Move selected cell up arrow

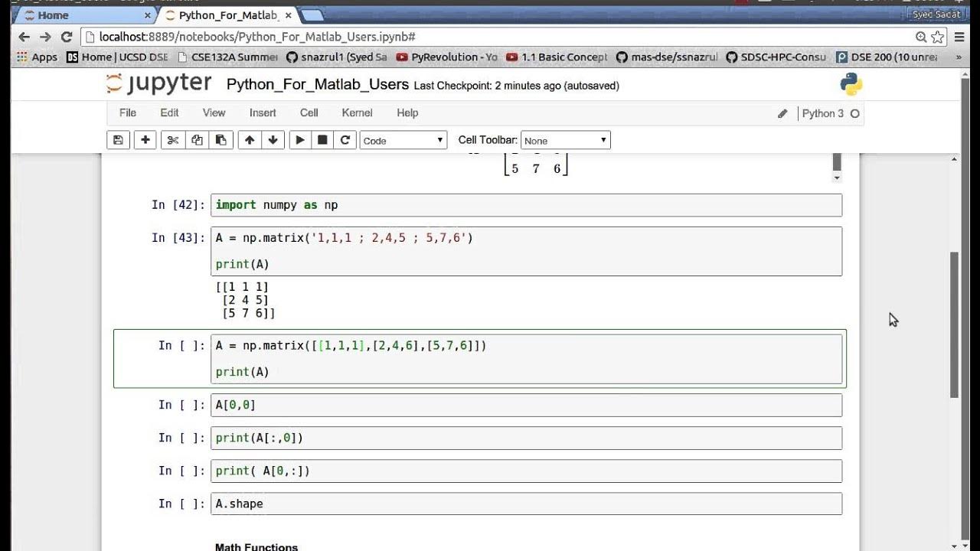(x=249, y=140)
